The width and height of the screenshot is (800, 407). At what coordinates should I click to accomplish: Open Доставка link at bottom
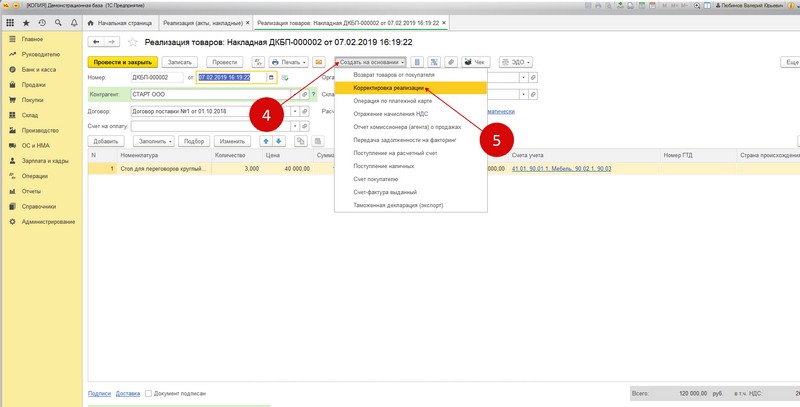click(128, 394)
